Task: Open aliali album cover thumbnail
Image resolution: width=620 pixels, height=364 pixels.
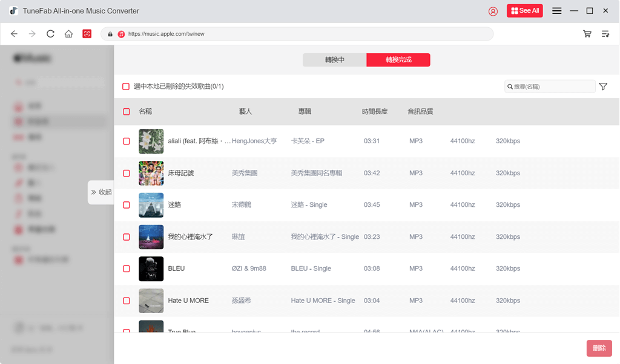Action: click(x=151, y=141)
